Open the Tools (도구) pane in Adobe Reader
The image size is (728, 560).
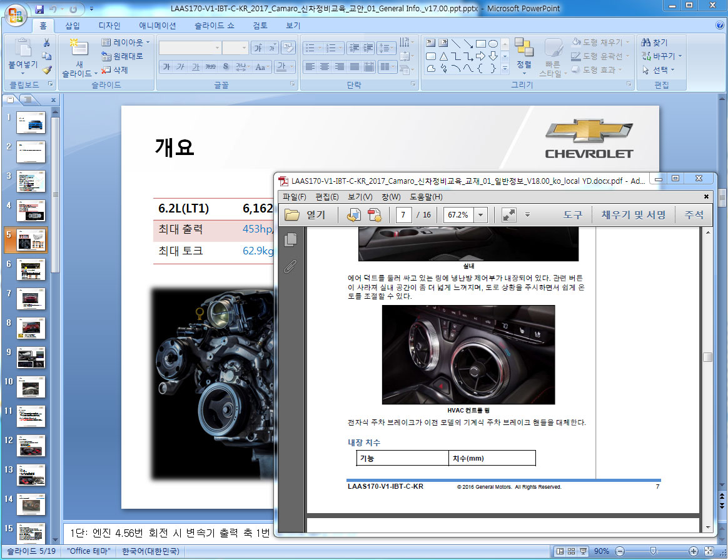click(x=573, y=215)
